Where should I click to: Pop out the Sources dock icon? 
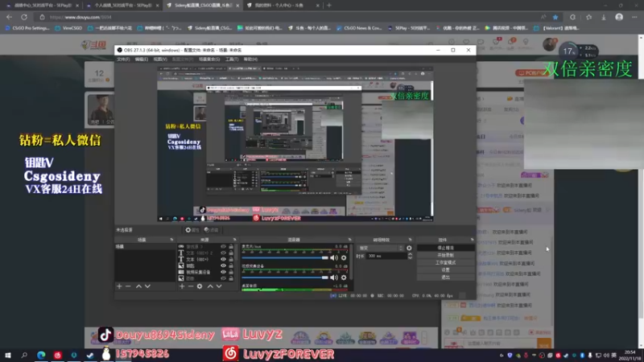coord(234,240)
